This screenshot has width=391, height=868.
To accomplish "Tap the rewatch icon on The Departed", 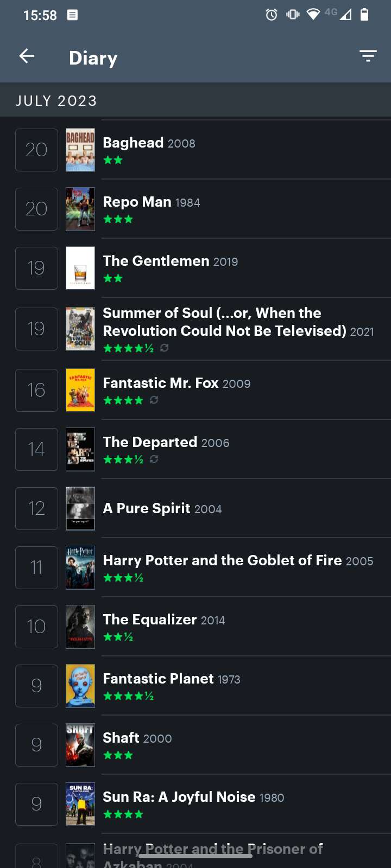I will [154, 459].
